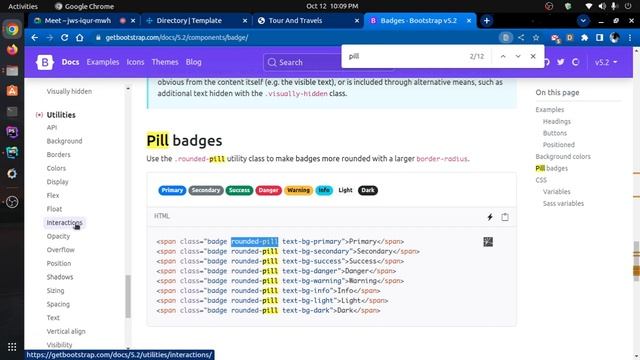
Task: Open Colors utilities page
Action: point(56,168)
